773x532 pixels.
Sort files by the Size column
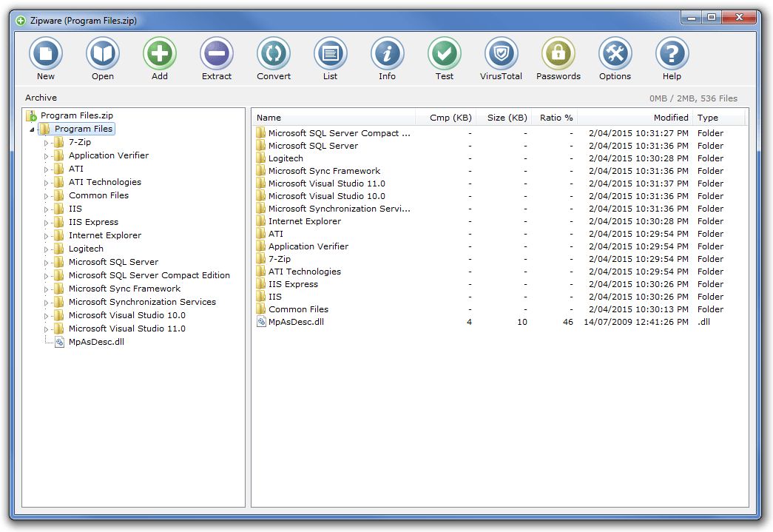tap(505, 117)
